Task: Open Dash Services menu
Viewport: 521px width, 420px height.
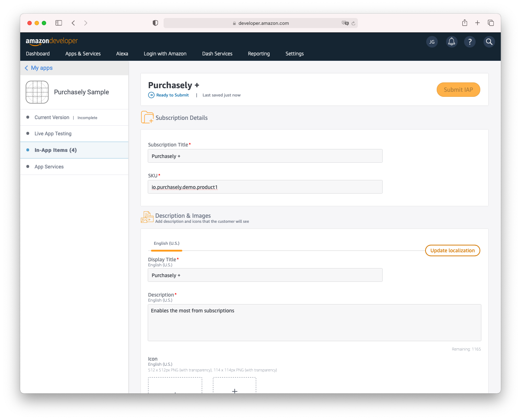Action: click(x=217, y=54)
